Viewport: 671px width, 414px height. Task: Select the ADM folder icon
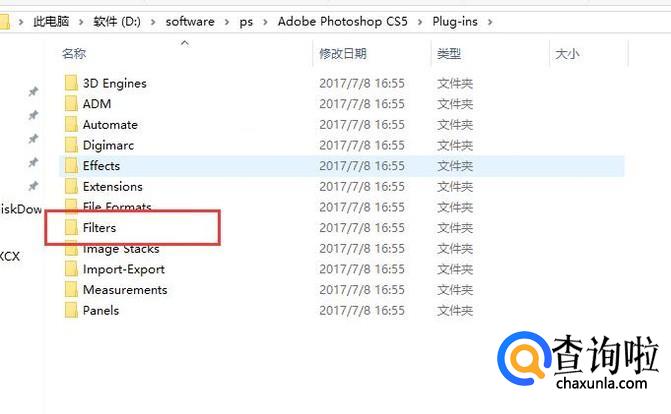pyautogui.click(x=71, y=104)
